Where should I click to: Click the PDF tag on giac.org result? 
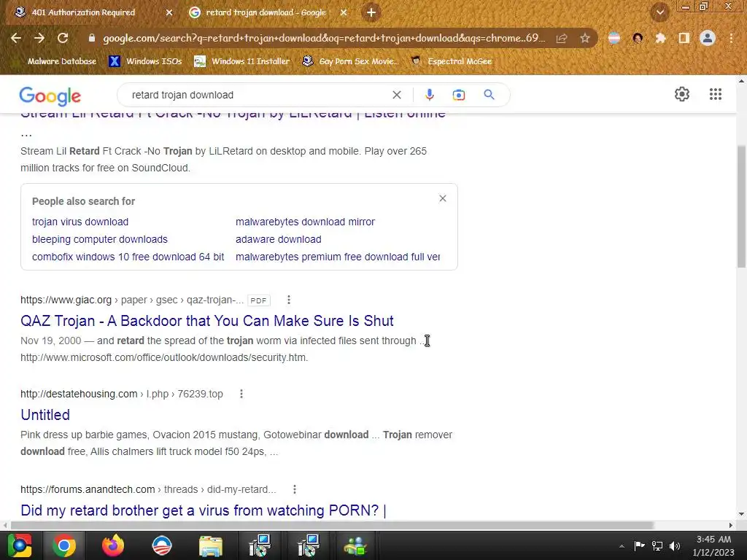point(259,300)
